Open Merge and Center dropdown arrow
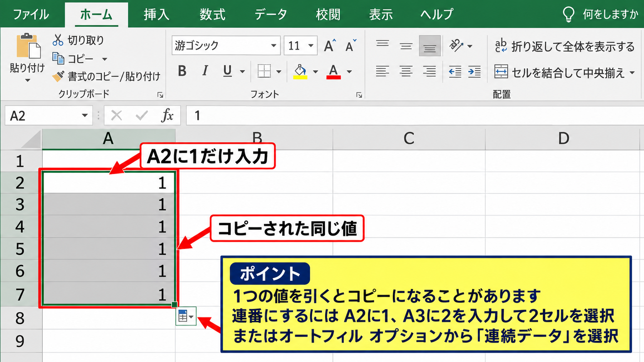The height and width of the screenshot is (362, 644). pos(632,72)
